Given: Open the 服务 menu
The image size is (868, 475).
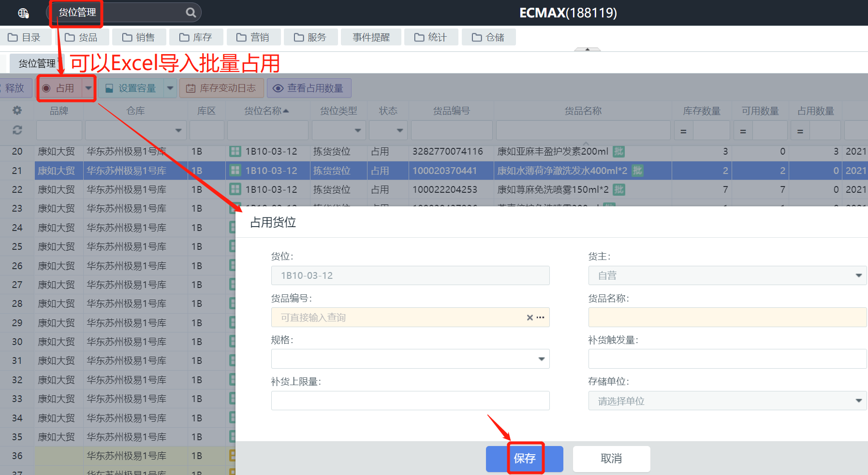Looking at the screenshot, I should (310, 37).
